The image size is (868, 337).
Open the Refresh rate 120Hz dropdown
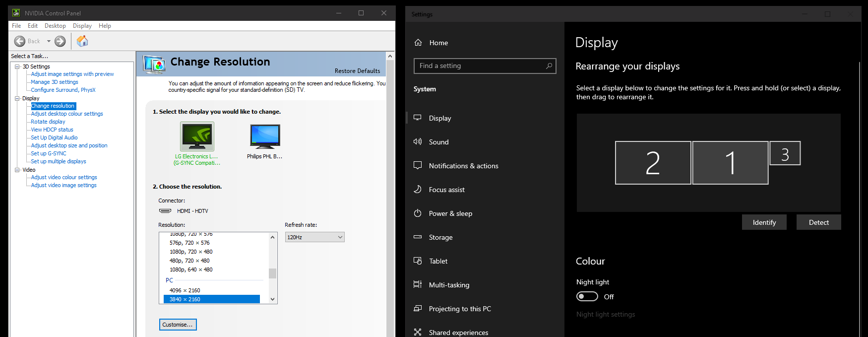(314, 237)
